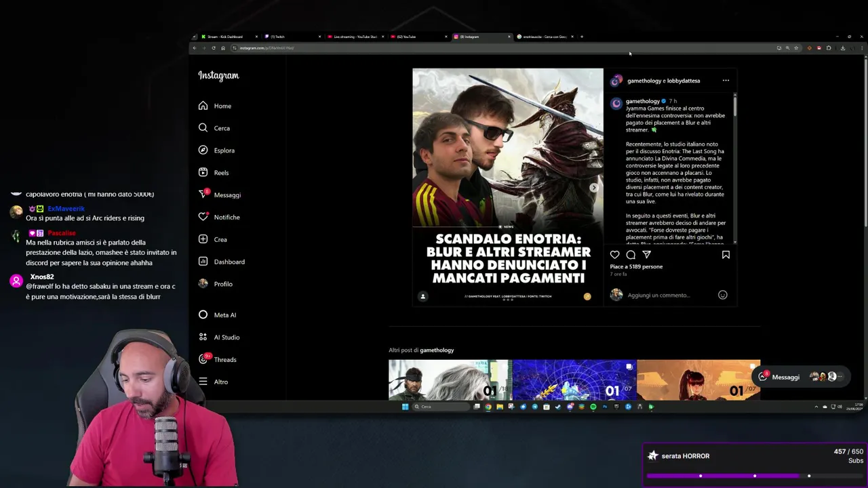This screenshot has width=868, height=488.
Task: Go back in browser history
Action: 195,48
